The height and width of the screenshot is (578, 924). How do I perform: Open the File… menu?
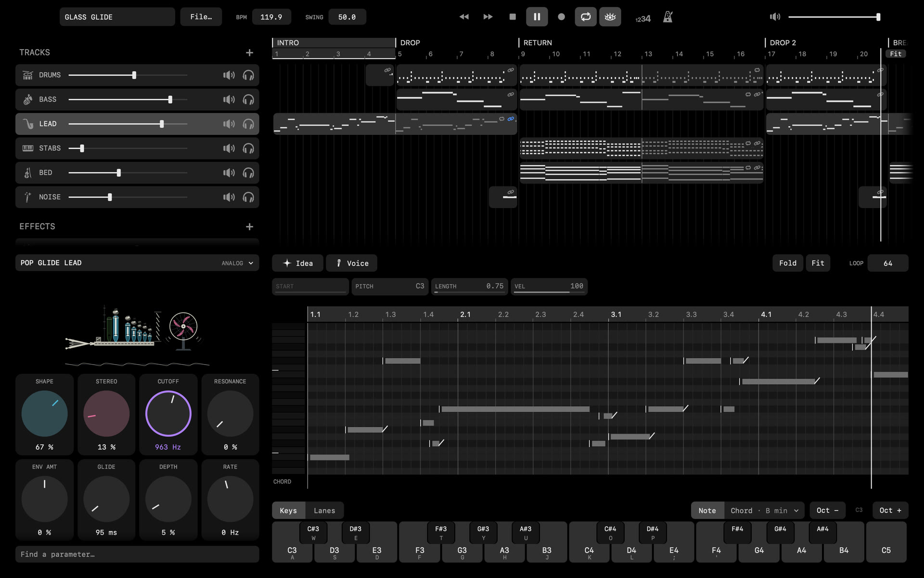pos(201,17)
